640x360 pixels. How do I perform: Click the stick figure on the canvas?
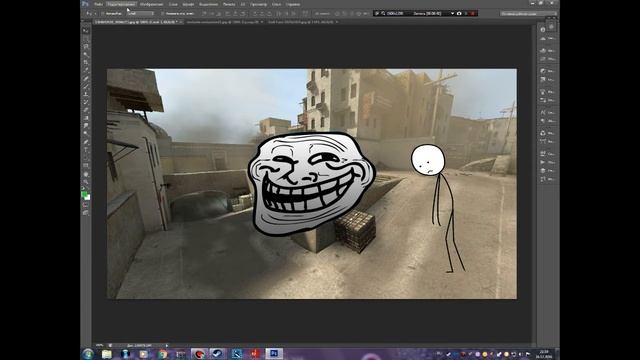pos(437,208)
